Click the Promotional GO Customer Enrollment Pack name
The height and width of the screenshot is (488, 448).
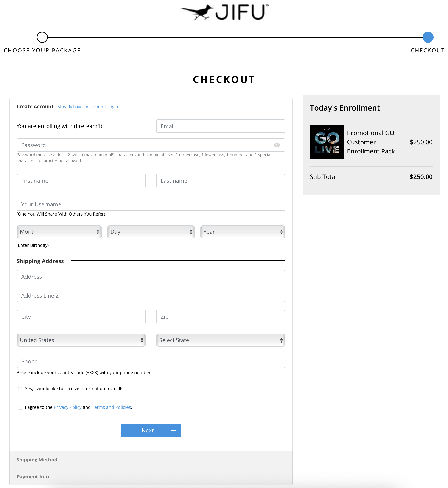(371, 142)
